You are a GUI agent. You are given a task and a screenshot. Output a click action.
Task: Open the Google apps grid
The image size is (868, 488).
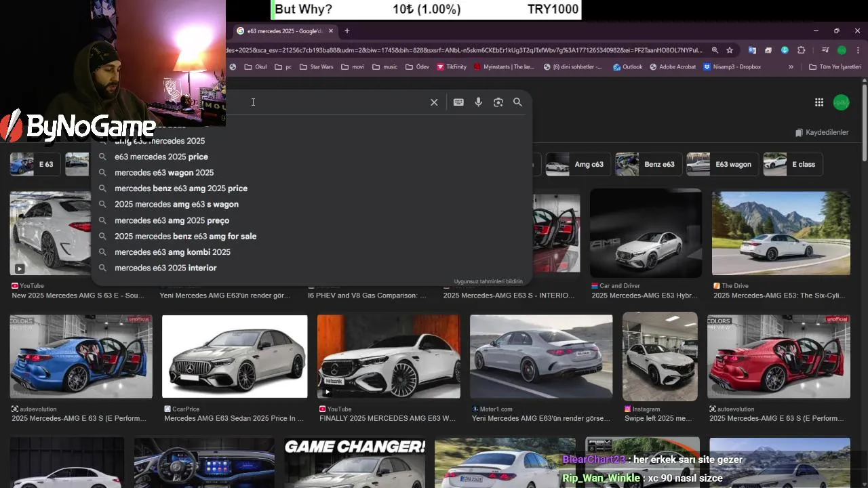click(x=819, y=102)
